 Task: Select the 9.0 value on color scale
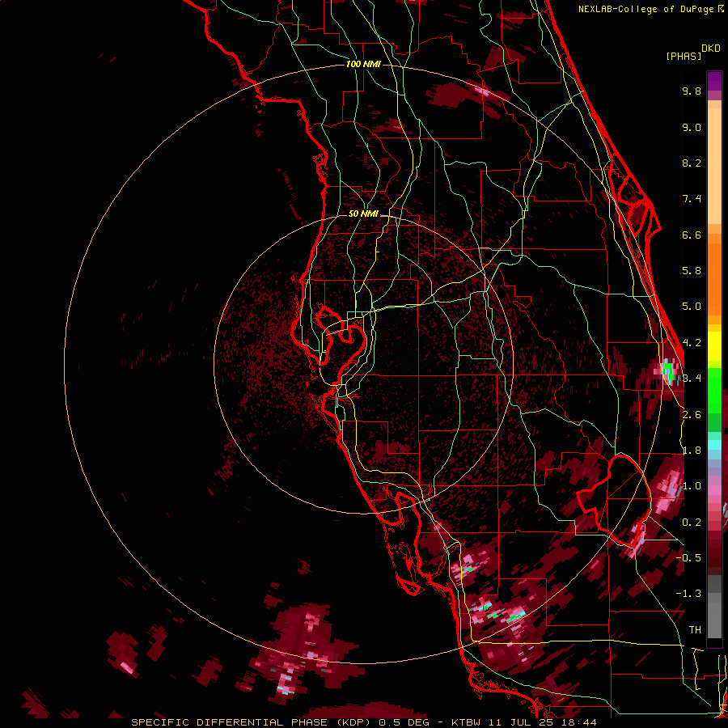692,127
